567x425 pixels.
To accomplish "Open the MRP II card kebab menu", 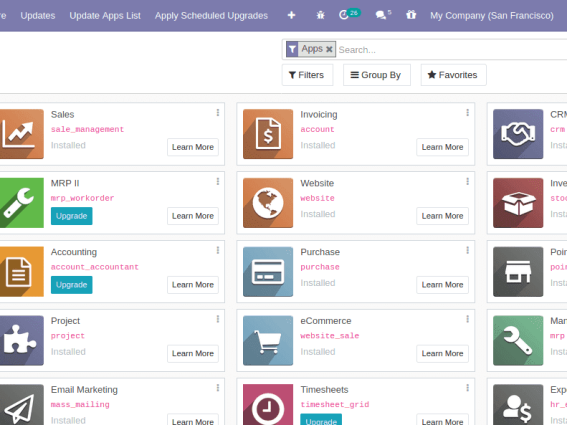I will (218, 182).
